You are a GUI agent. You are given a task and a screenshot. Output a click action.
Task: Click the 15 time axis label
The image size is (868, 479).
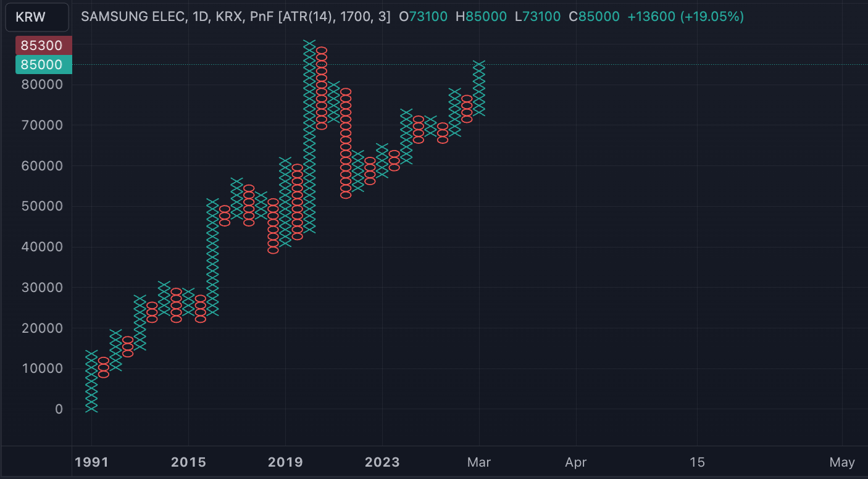pos(697,462)
